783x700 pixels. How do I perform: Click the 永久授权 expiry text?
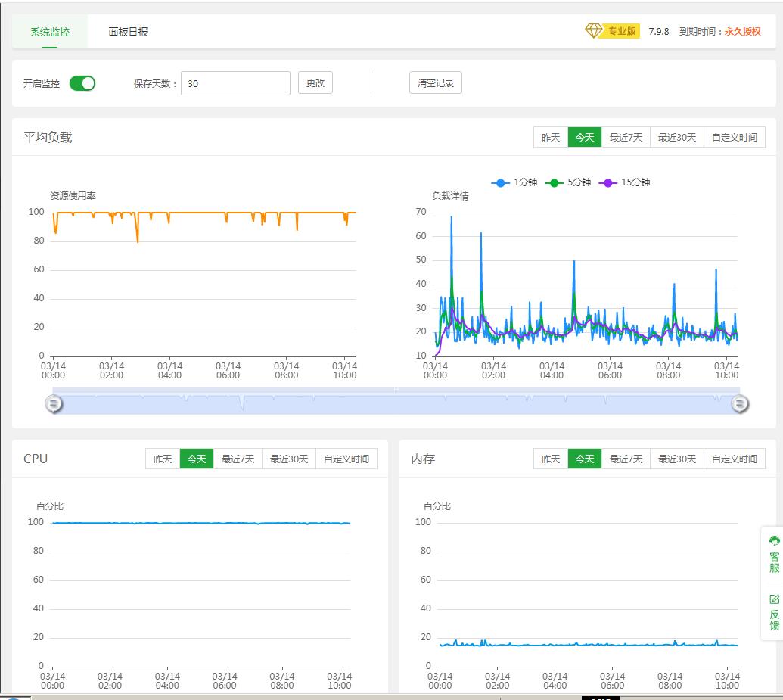click(x=743, y=32)
